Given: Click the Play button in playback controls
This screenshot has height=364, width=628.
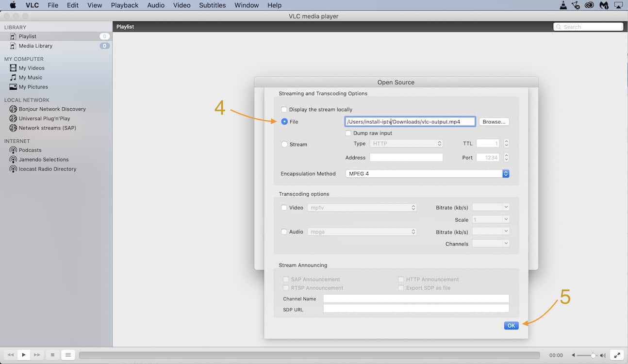Looking at the screenshot, I should (x=23, y=355).
